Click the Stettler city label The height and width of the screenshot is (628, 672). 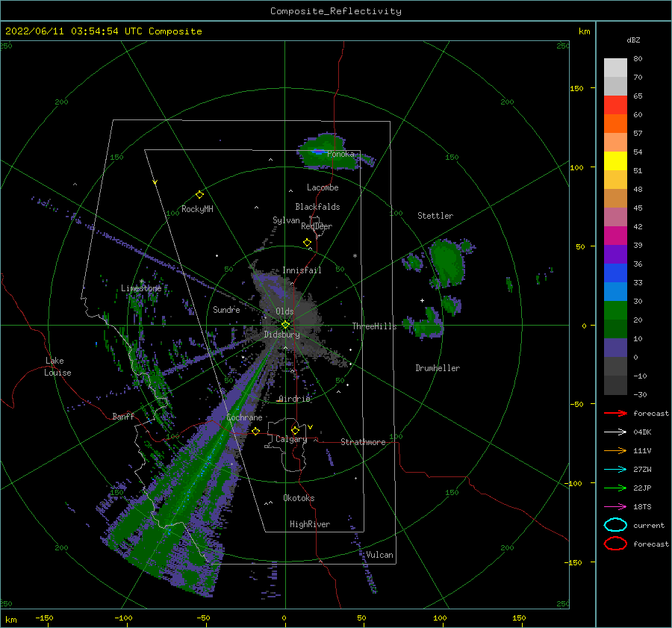click(x=435, y=216)
